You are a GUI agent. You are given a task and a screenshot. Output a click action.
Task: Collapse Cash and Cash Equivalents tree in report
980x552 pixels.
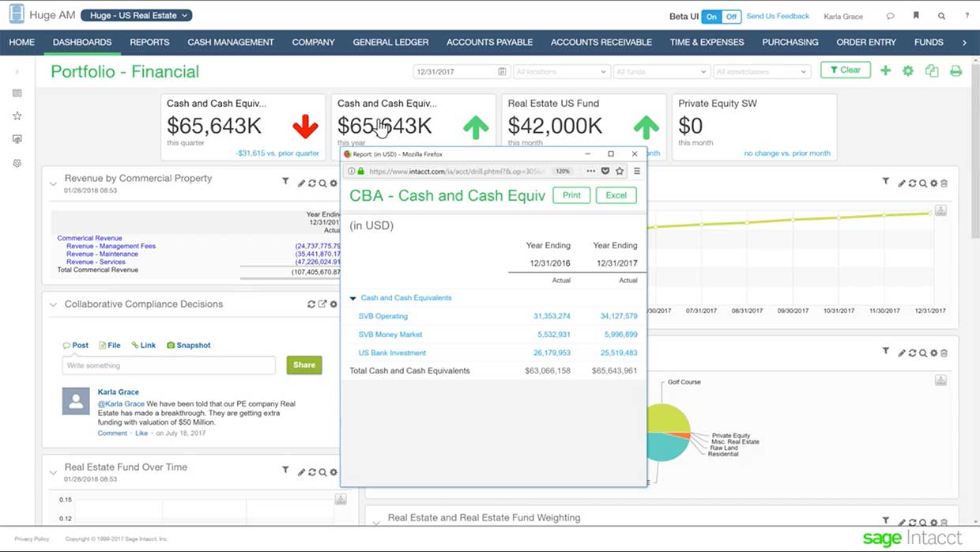[x=352, y=298]
